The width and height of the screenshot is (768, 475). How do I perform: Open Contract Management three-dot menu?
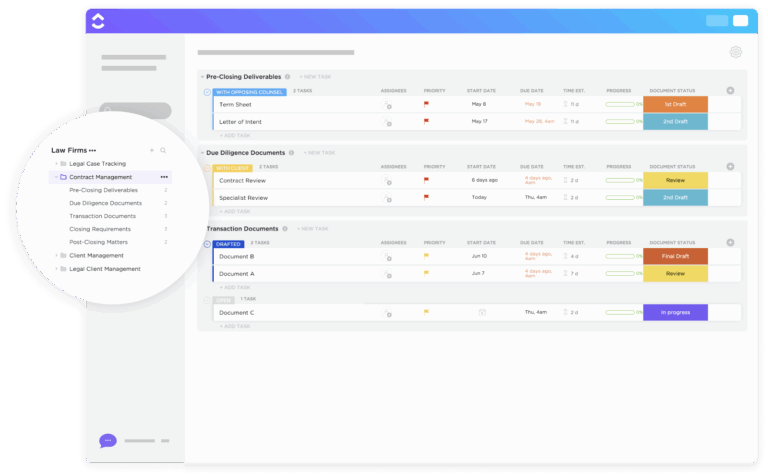pos(164,177)
